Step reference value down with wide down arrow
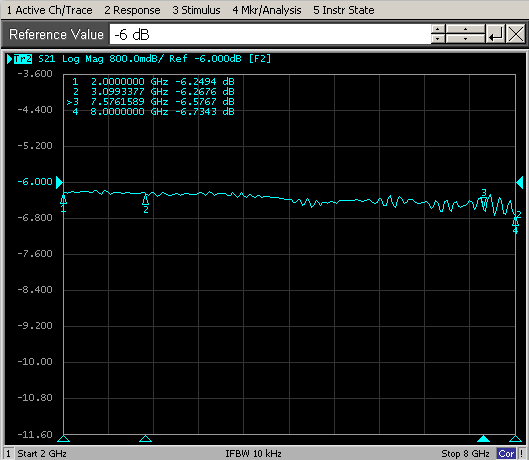The image size is (529, 460). pos(465,39)
